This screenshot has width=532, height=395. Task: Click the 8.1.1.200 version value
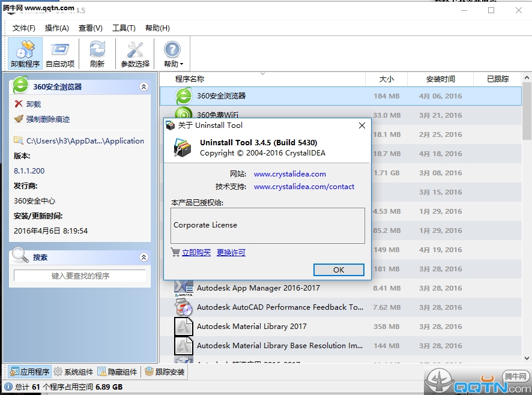(29, 170)
